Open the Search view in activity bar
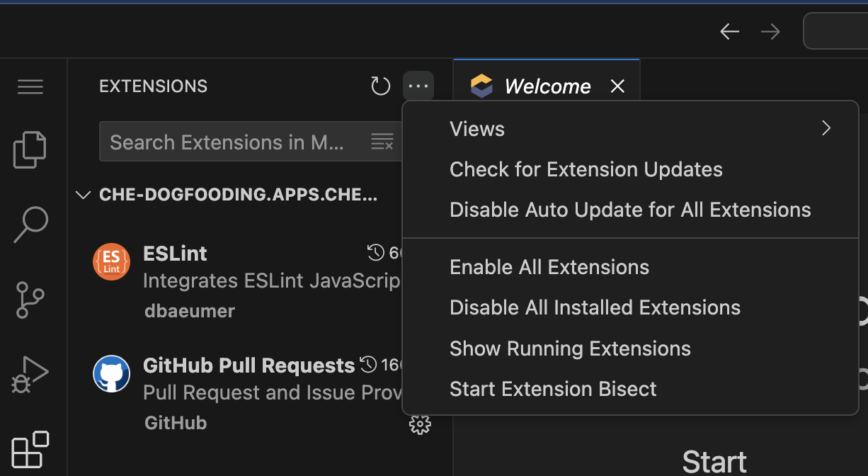This screenshot has width=868, height=476. pos(30,225)
